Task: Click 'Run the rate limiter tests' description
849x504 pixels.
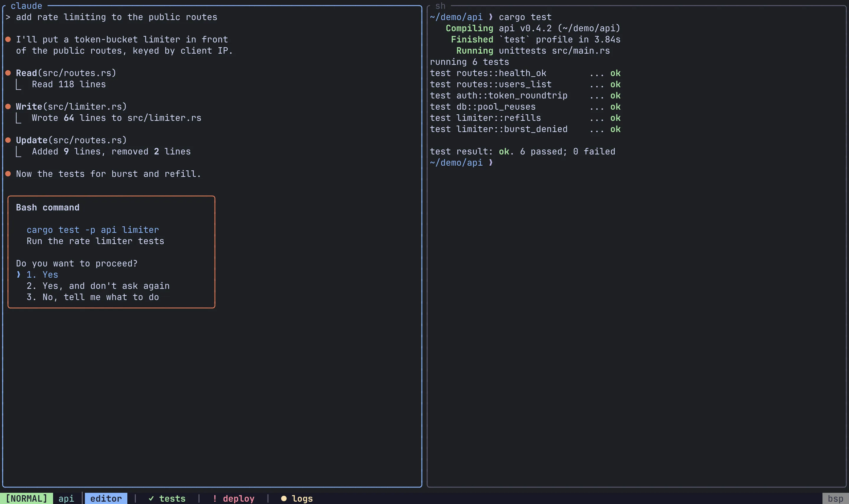Action: tap(96, 241)
